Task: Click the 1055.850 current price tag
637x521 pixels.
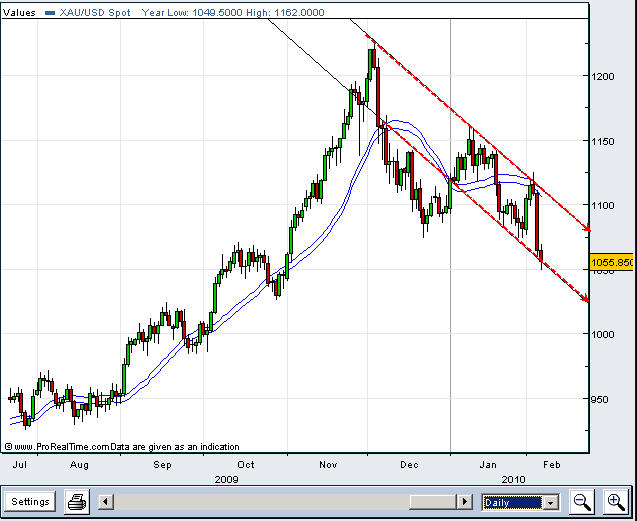Action: coord(612,262)
